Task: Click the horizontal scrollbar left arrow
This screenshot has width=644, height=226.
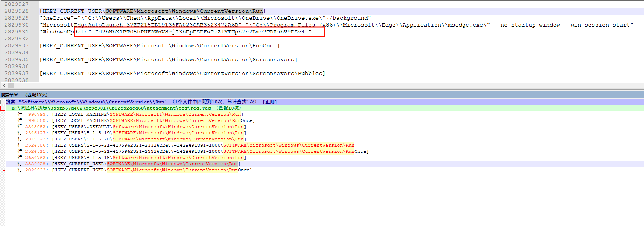Action: 4,85
